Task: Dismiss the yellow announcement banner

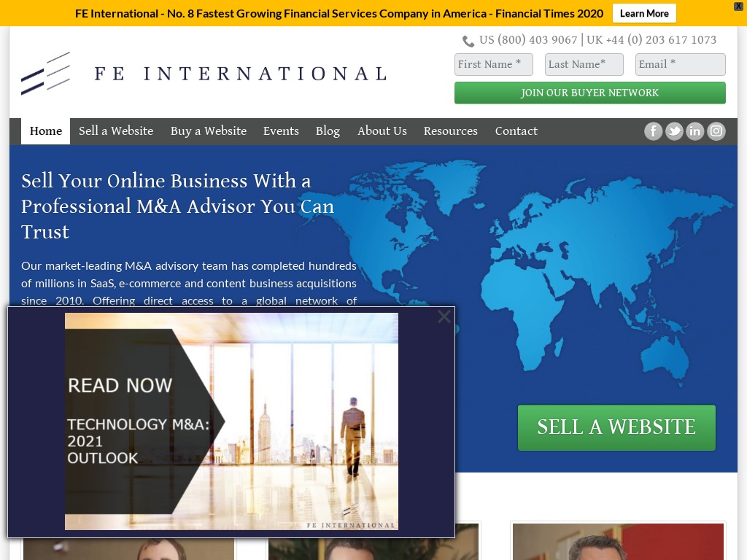Action: tap(738, 6)
